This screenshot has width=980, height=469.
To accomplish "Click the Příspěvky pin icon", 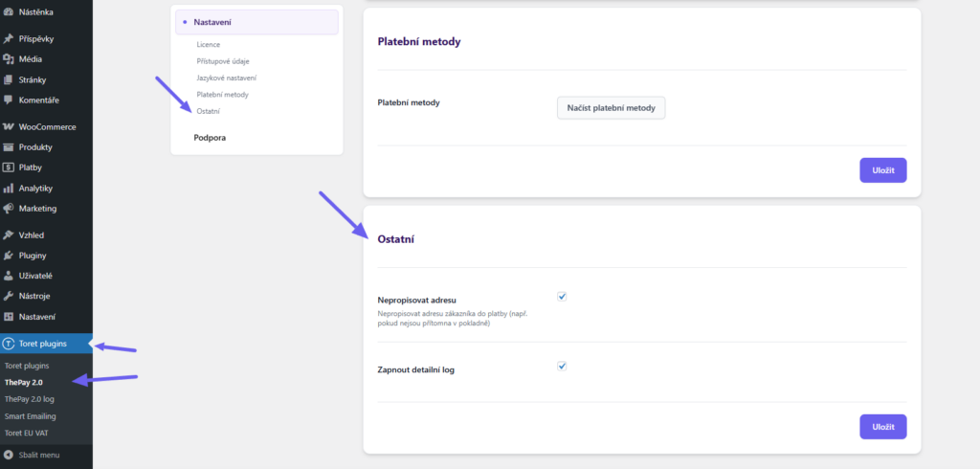I will coord(8,39).
